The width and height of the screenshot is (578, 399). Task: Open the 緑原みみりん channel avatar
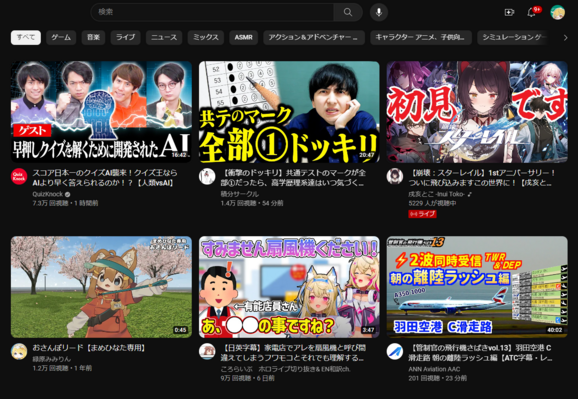click(19, 351)
